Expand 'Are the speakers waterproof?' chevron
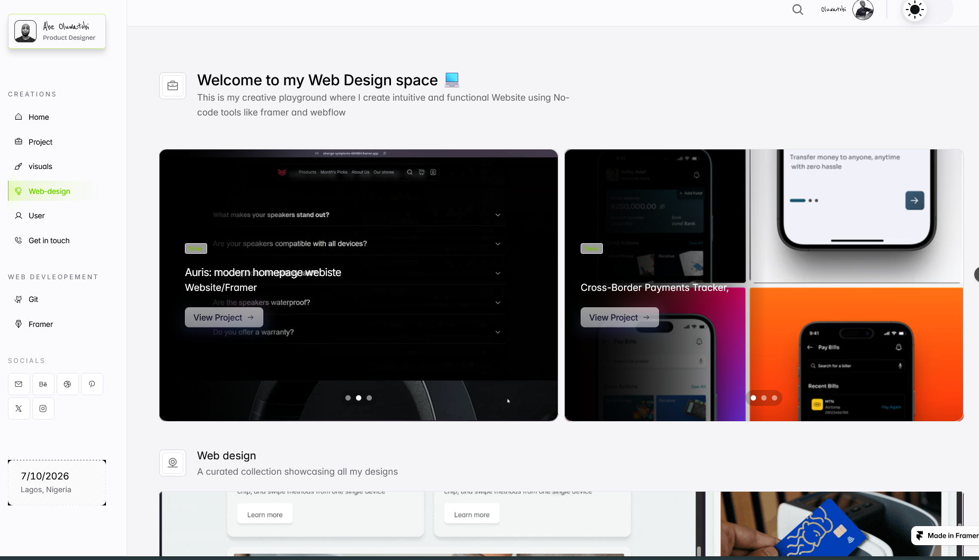979x560 pixels. (x=498, y=303)
